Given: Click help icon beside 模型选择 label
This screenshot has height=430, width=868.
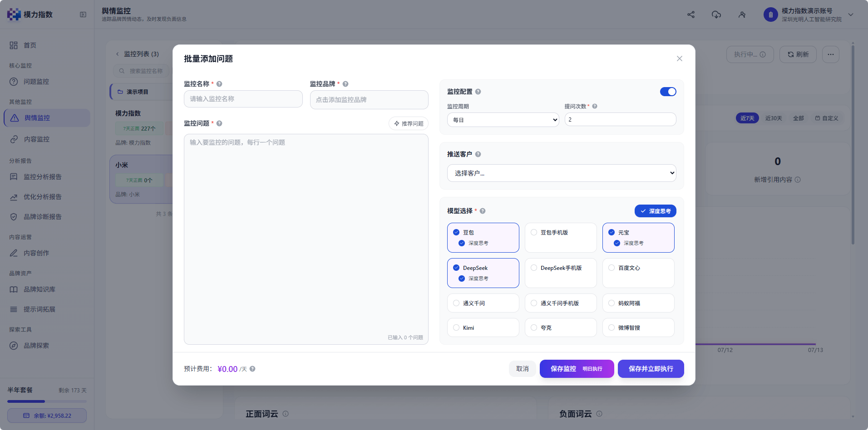Looking at the screenshot, I should click(483, 211).
